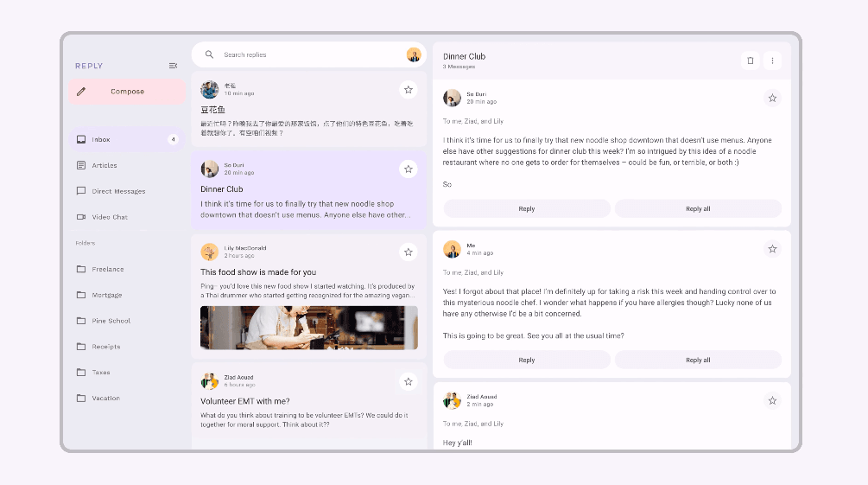Open the Inbox section
This screenshot has width=868, height=485.
click(127, 139)
